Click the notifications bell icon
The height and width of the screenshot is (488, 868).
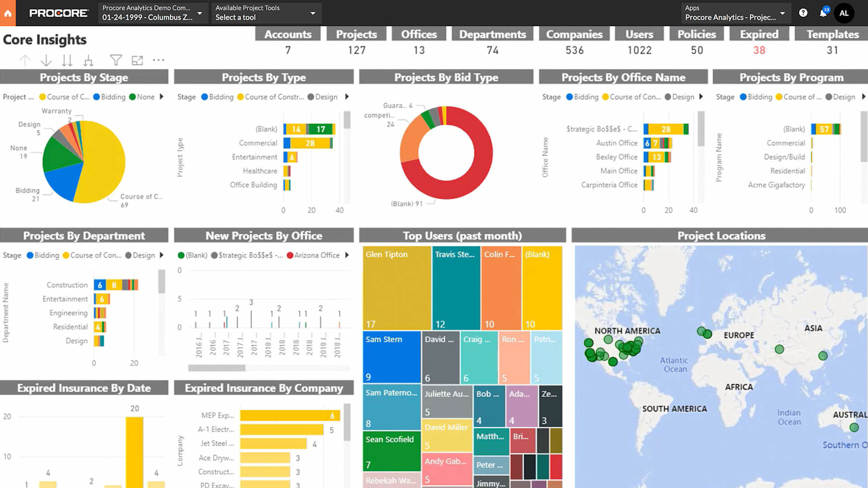point(823,13)
